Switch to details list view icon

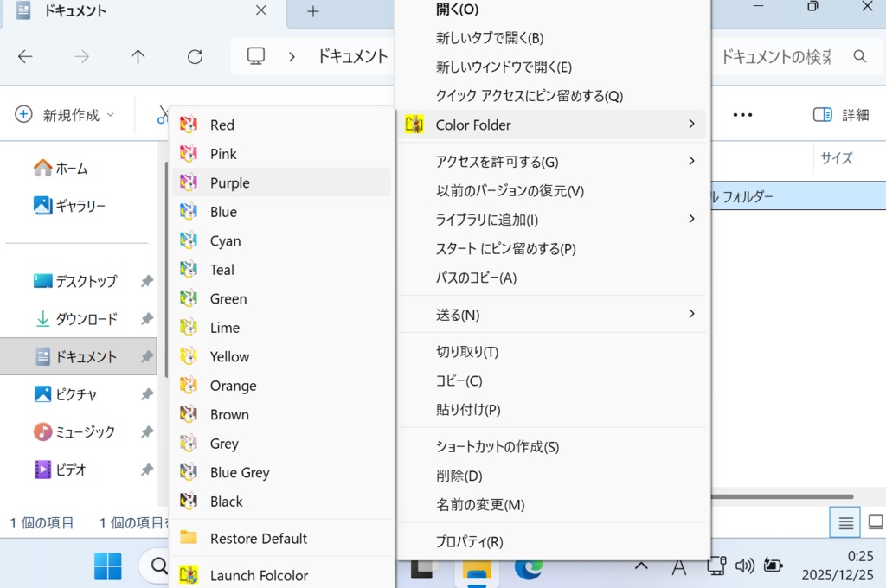point(845,522)
